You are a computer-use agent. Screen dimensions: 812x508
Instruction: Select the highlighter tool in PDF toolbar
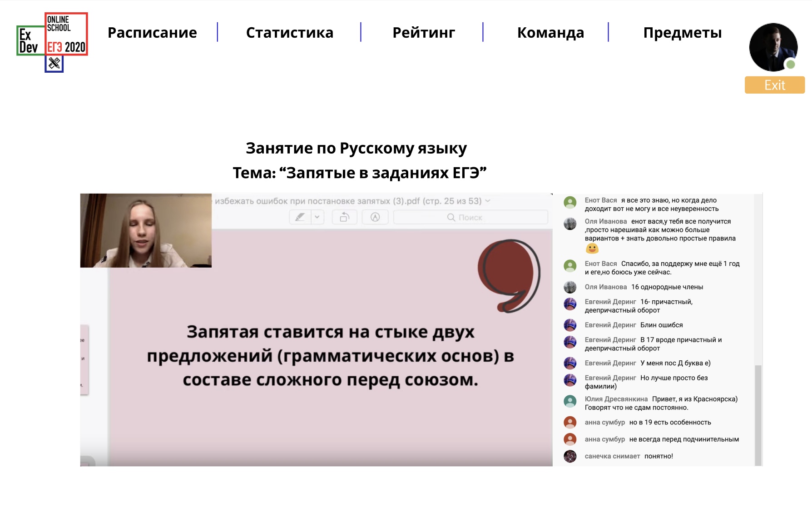coord(300,217)
